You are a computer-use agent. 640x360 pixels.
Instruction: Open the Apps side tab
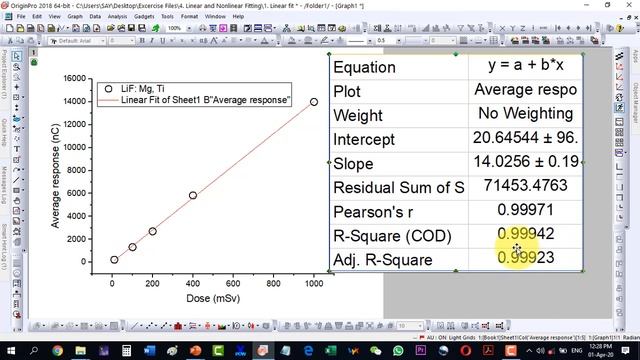click(636, 56)
